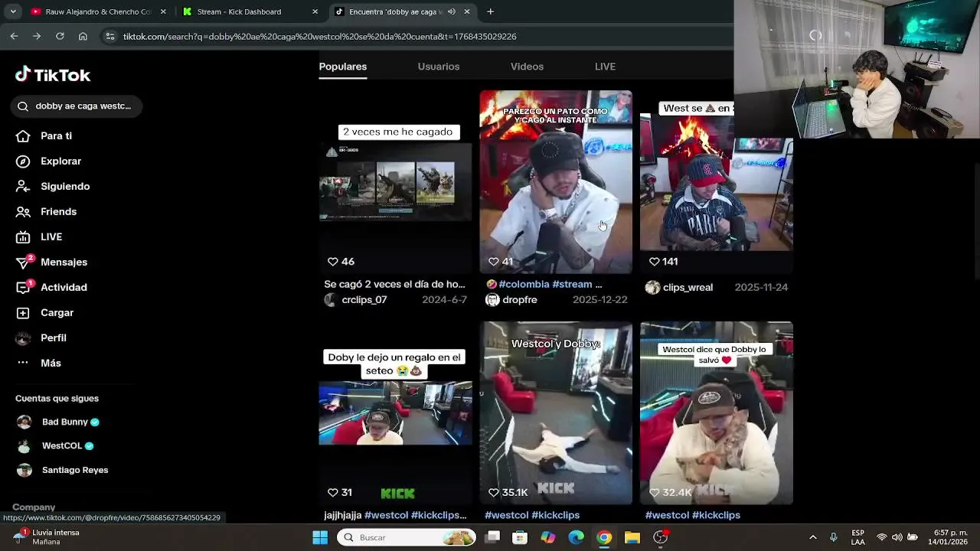Reload the TikTok page
This screenshot has height=551, width=980.
pyautogui.click(x=60, y=36)
